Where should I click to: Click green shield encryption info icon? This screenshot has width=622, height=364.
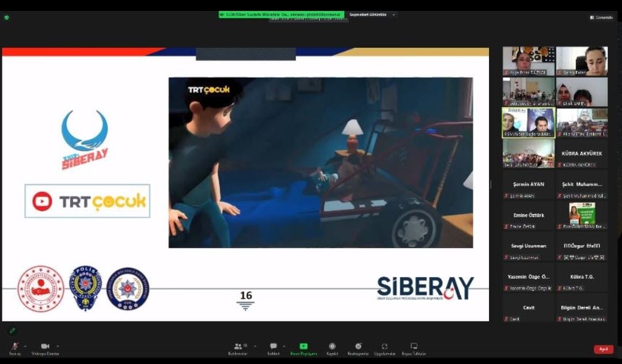click(6, 17)
